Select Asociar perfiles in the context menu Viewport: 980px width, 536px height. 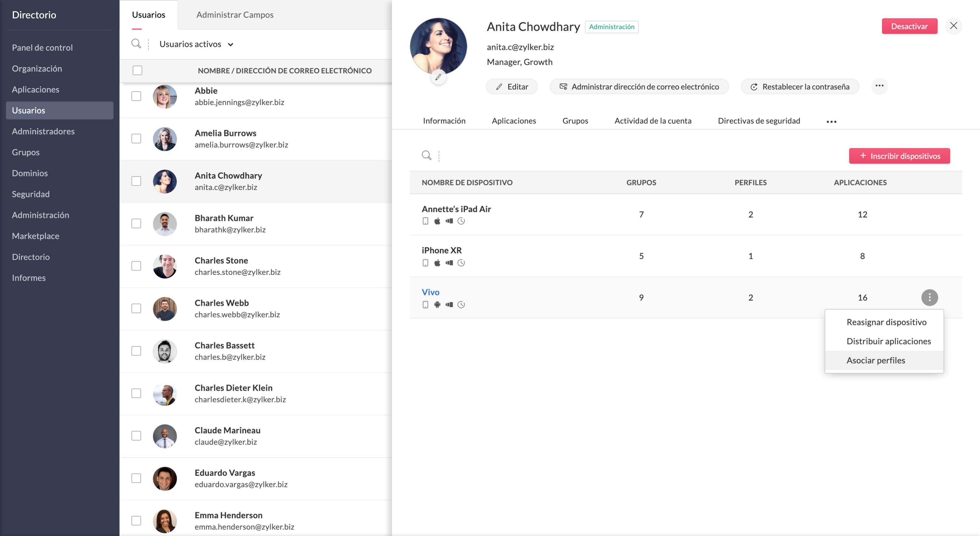875,360
